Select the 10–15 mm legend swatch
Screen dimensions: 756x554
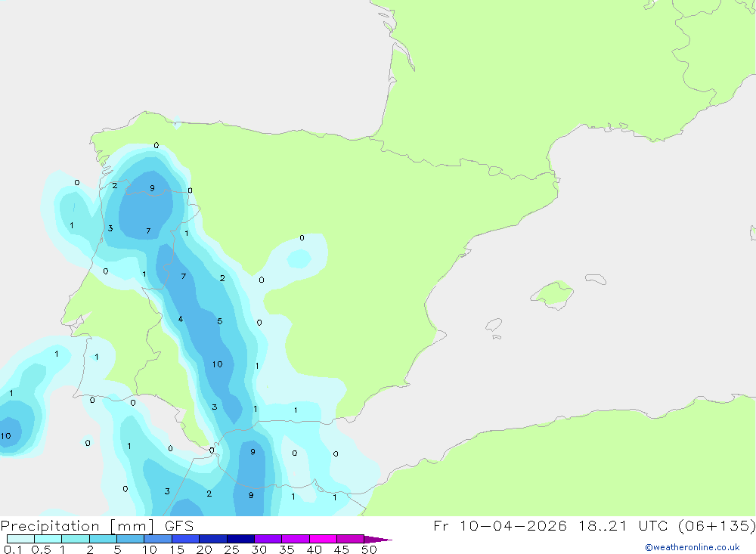(x=158, y=539)
